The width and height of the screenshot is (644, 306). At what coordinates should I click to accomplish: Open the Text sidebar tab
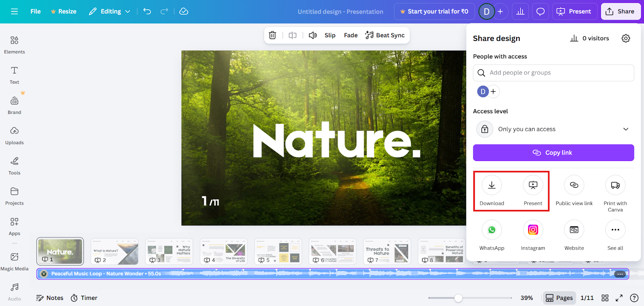point(14,75)
